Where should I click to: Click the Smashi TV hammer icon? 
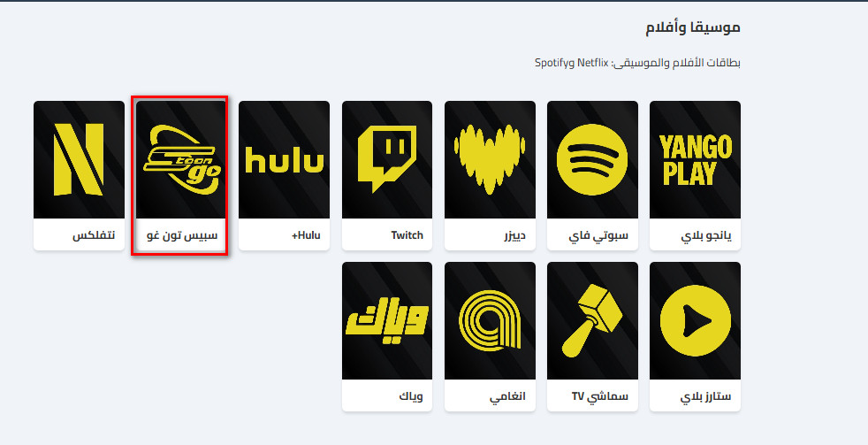[592, 321]
